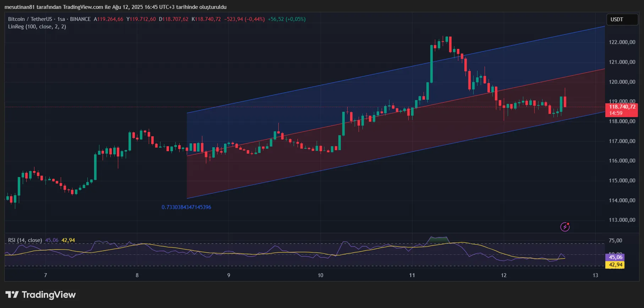Click date label 9 on time axis
The height and width of the screenshot is (308, 644).
pos(229,275)
